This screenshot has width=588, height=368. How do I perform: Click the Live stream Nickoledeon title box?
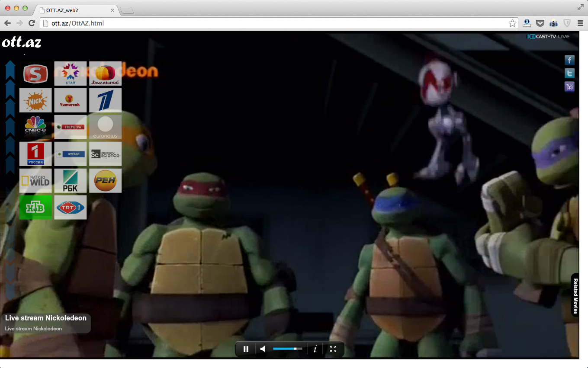coord(46,323)
